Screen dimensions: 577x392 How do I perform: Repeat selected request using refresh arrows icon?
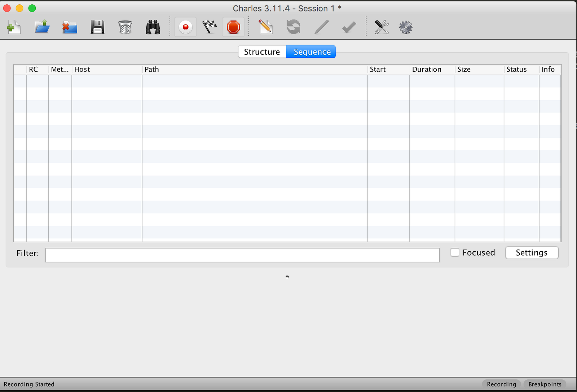(294, 27)
